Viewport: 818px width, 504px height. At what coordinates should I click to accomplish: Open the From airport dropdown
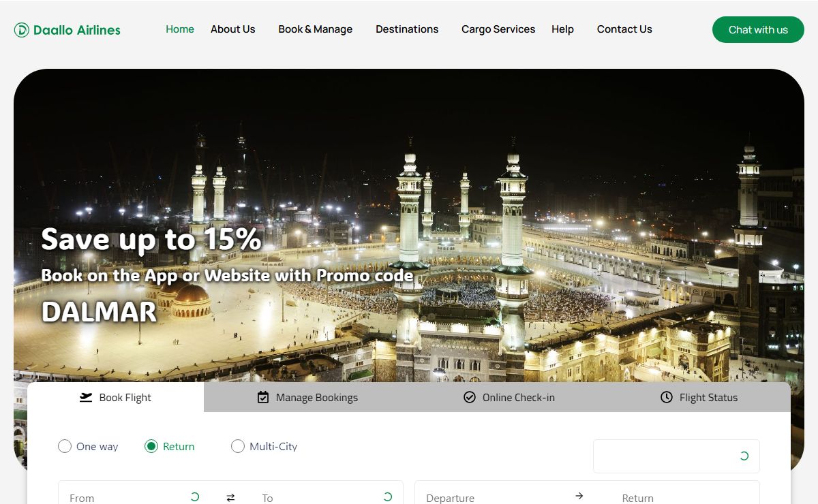click(135, 492)
